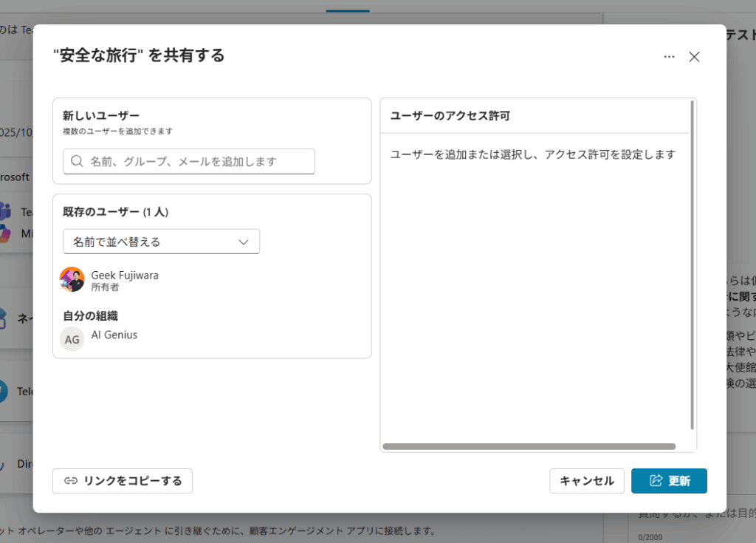Click Geek Fujiwara's profile avatar
Screen dimensions: 756x543
point(72,280)
